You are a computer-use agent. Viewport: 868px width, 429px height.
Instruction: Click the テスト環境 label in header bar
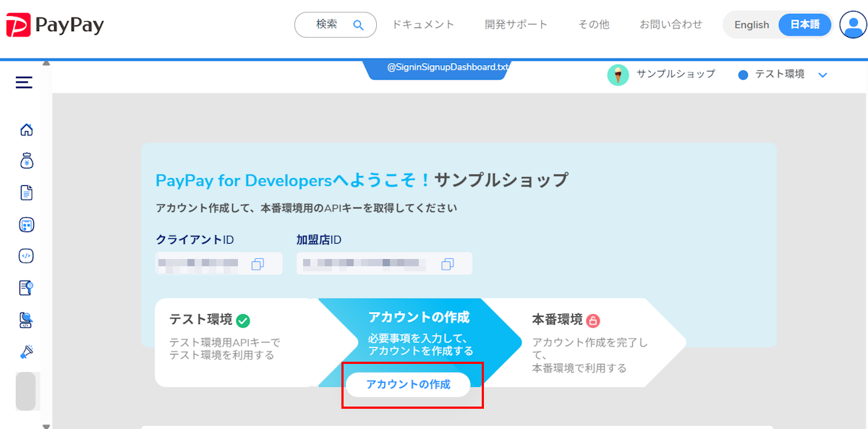tap(780, 74)
